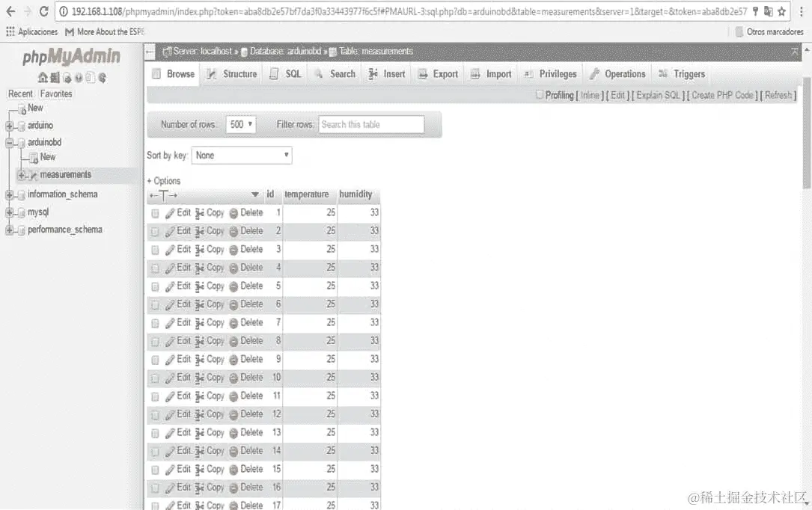Open the Recent tables button
812x510 pixels.
(x=21, y=93)
